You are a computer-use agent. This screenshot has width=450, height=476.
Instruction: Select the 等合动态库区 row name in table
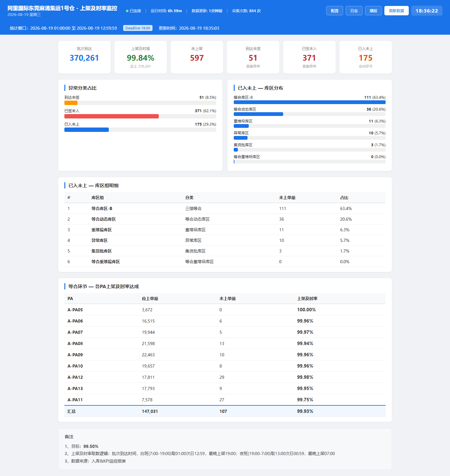[x=103, y=219]
